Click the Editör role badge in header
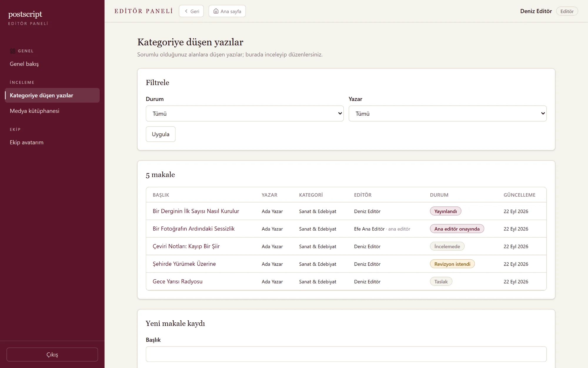588x368 pixels. click(x=567, y=11)
